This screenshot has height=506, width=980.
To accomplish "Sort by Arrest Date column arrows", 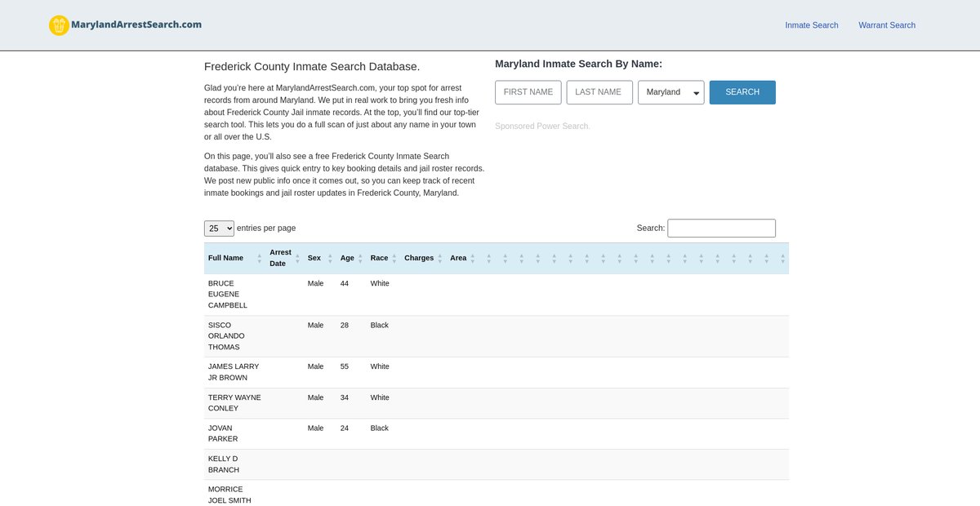I will (x=297, y=258).
